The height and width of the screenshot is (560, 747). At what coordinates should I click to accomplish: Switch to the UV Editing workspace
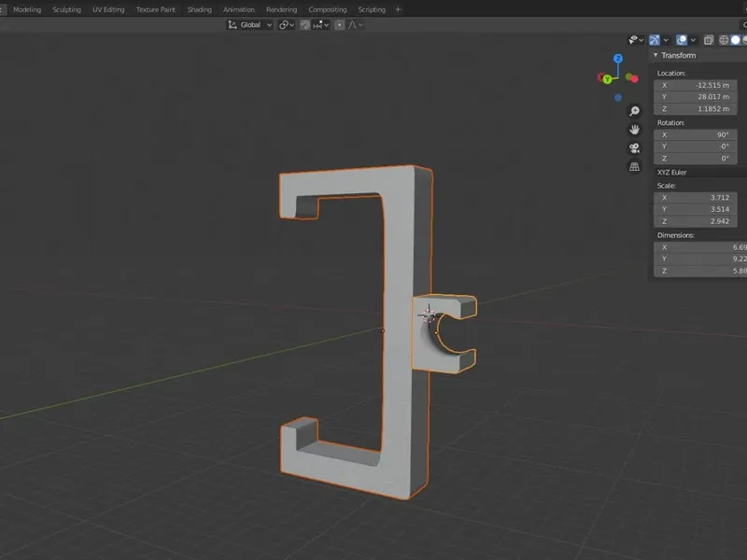click(108, 9)
